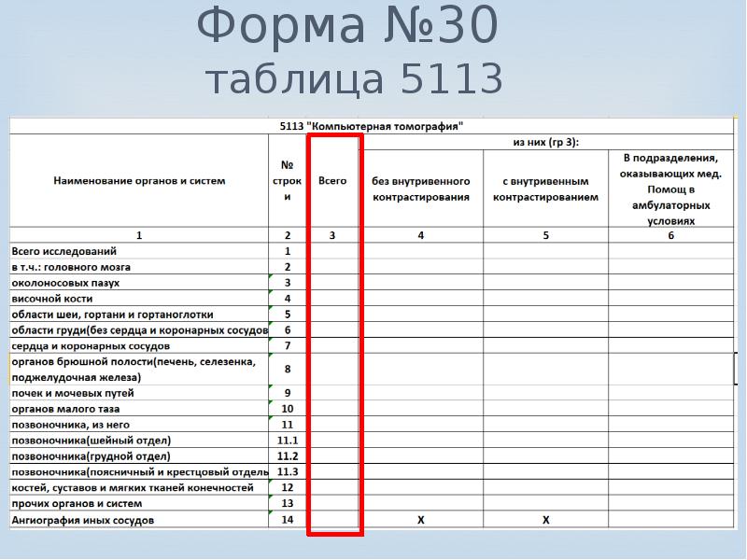The image size is (747, 560).
Task: Click the "Форма №30" slide title
Action: click(346, 28)
